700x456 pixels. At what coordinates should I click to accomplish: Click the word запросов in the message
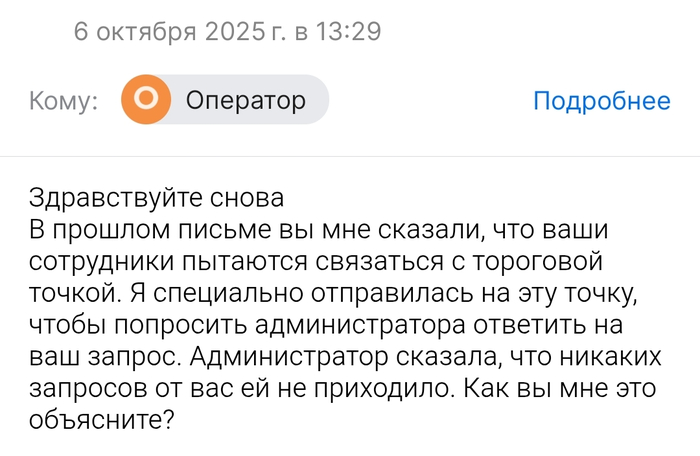pos(100,392)
